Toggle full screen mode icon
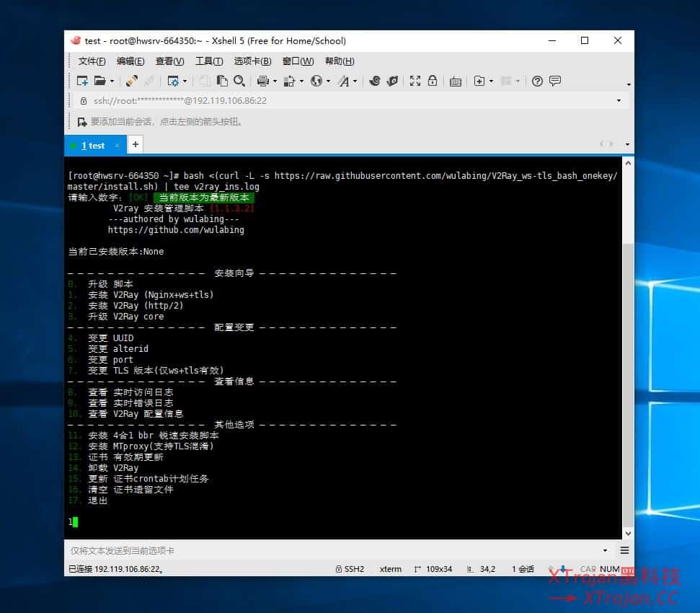 tap(415, 81)
